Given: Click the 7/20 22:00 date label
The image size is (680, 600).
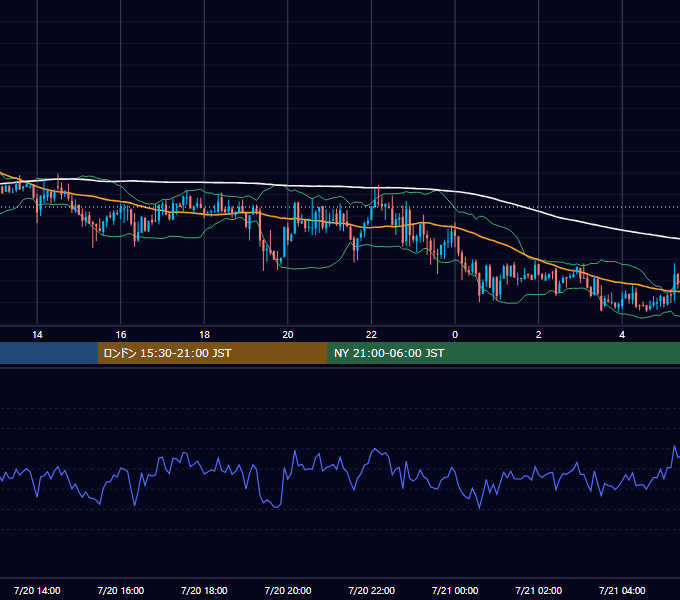Looking at the screenshot, I should pyautogui.click(x=371, y=590).
